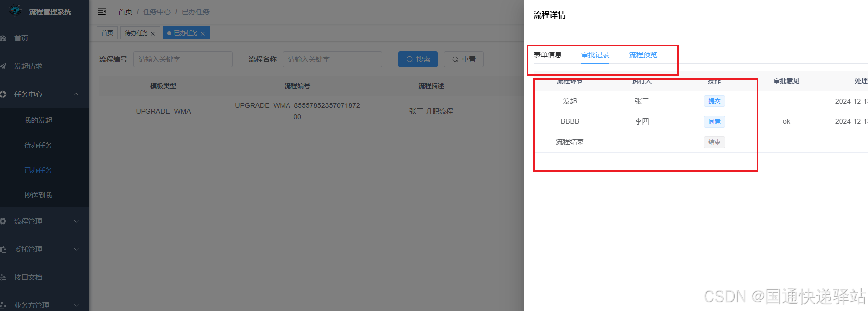Click the ok approval comment cell
This screenshot has width=868, height=311.
(786, 121)
